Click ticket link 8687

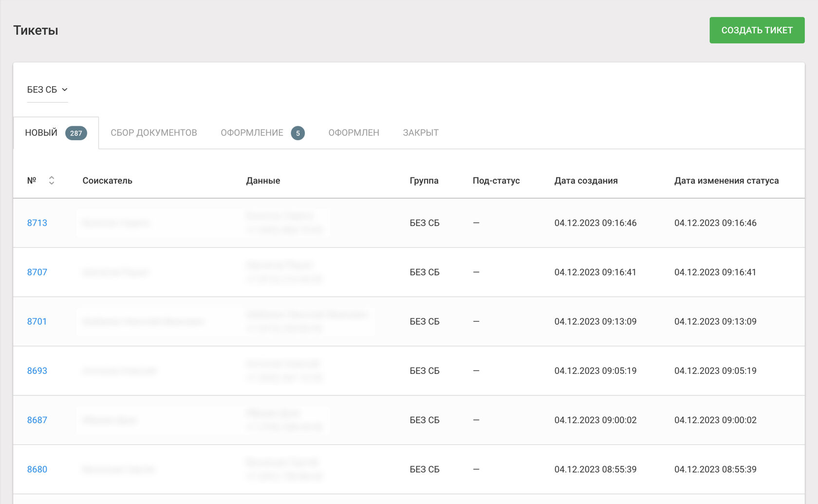(x=37, y=420)
